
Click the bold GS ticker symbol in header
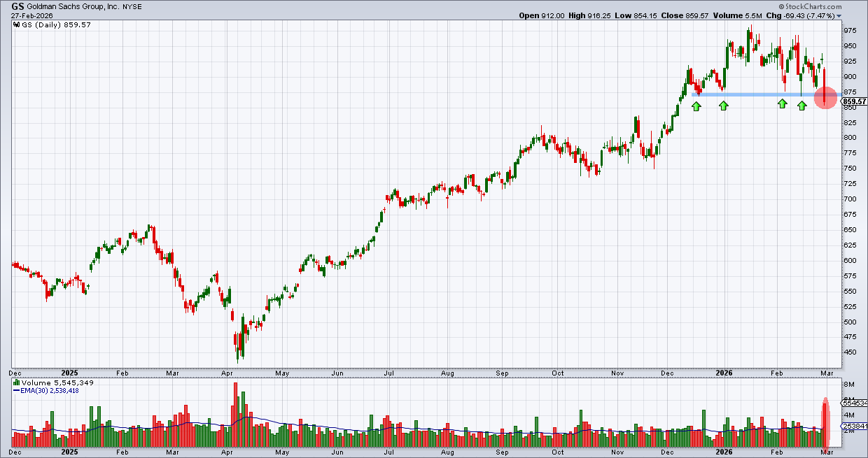click(18, 6)
